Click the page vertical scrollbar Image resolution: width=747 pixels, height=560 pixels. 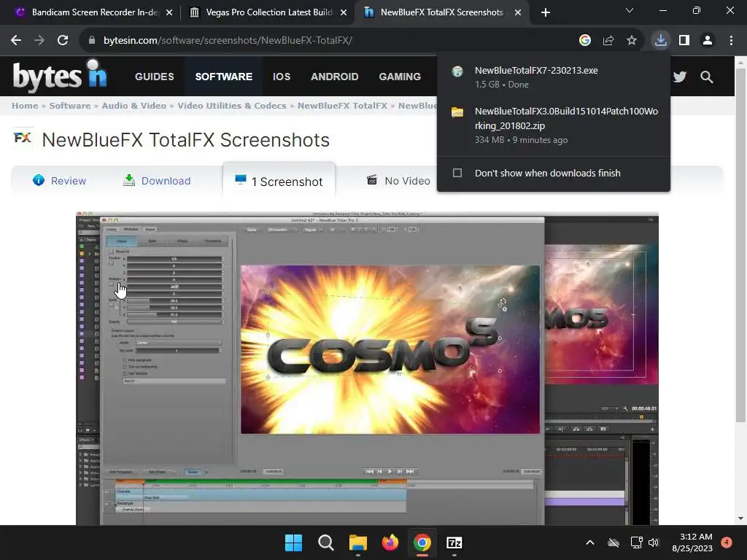pos(740,245)
